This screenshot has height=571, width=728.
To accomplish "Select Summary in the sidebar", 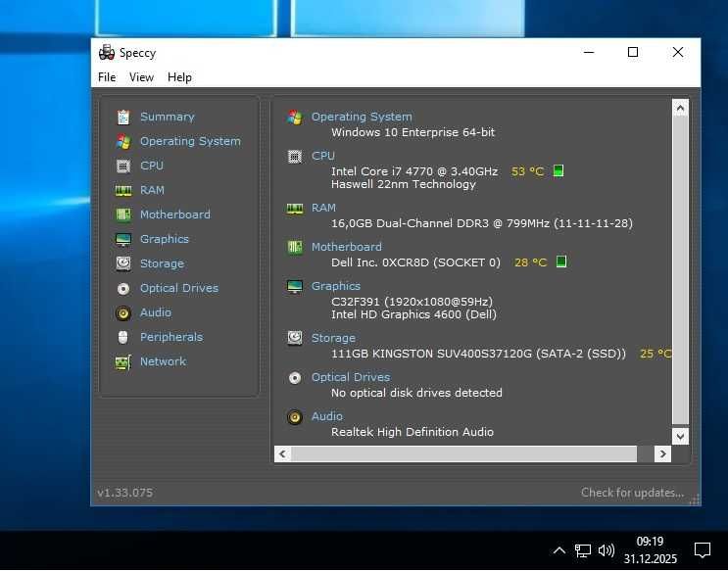I will (x=168, y=117).
